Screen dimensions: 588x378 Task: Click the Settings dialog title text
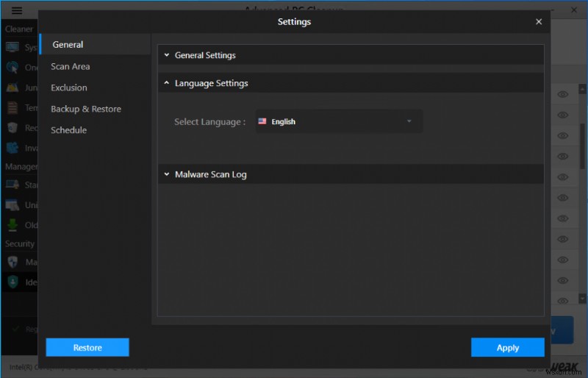click(294, 22)
